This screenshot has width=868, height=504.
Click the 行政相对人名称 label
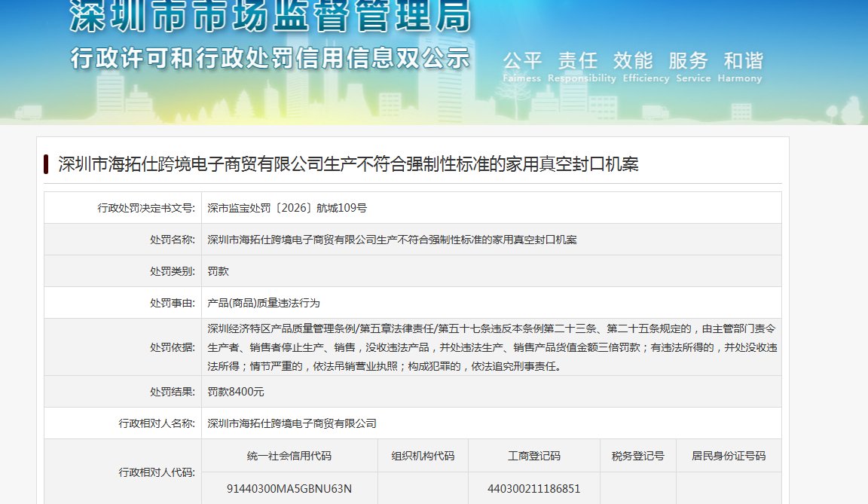157,423
